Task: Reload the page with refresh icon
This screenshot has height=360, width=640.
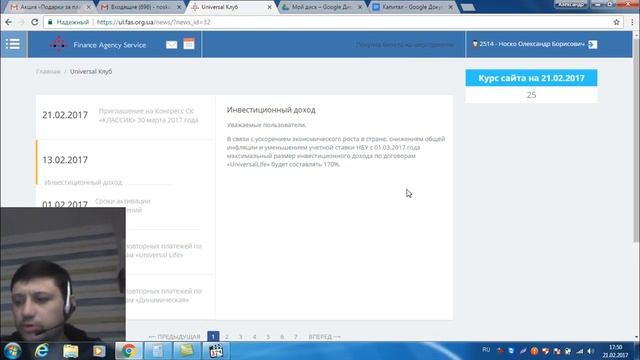Action: coord(35,22)
